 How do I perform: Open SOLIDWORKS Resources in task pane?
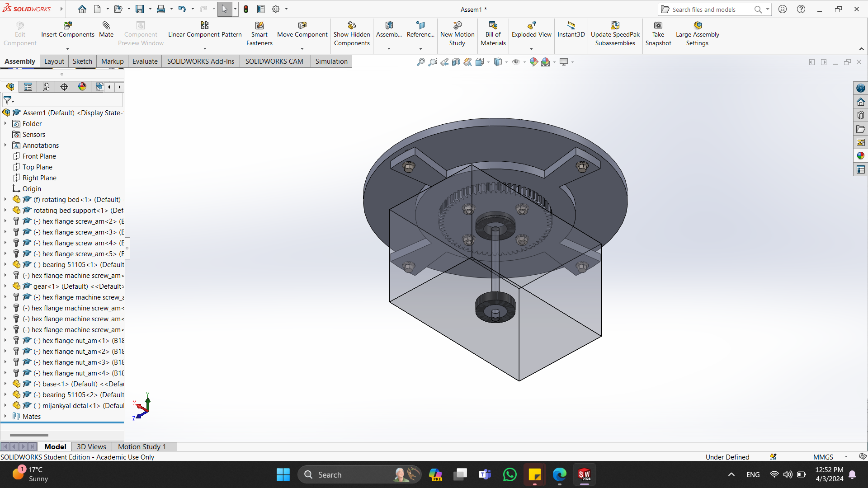click(x=860, y=102)
